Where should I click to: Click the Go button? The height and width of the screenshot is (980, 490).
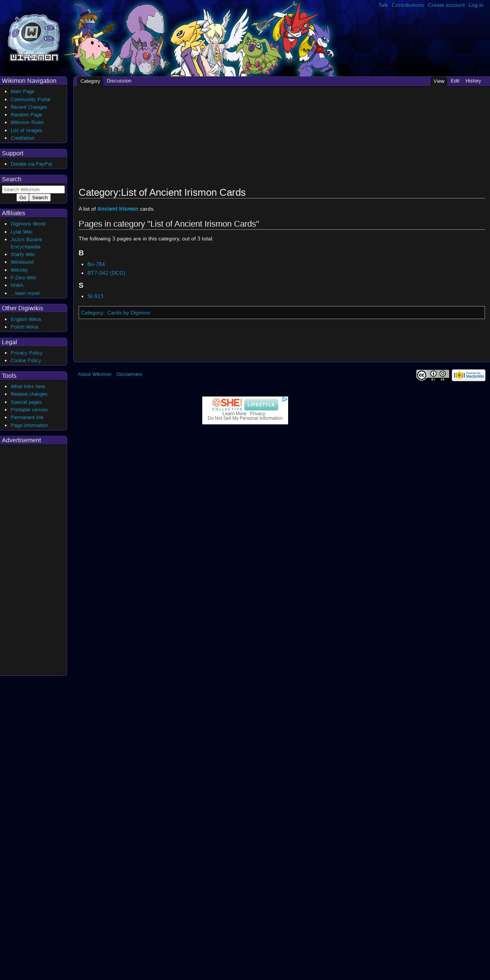(23, 198)
